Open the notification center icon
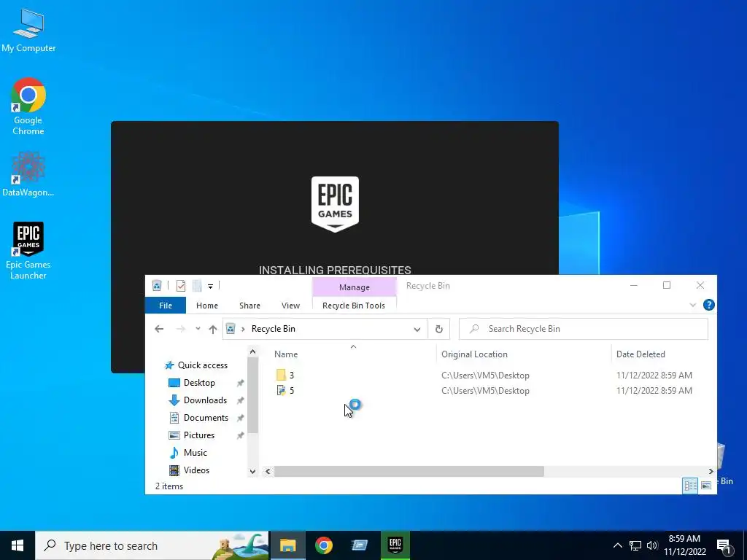The width and height of the screenshot is (747, 560). pyautogui.click(x=724, y=546)
